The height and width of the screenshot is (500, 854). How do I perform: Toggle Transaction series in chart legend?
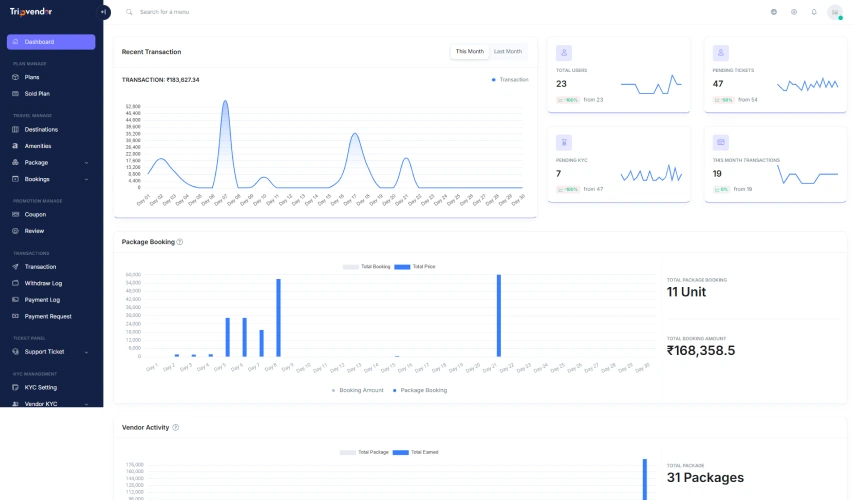pyautogui.click(x=510, y=80)
